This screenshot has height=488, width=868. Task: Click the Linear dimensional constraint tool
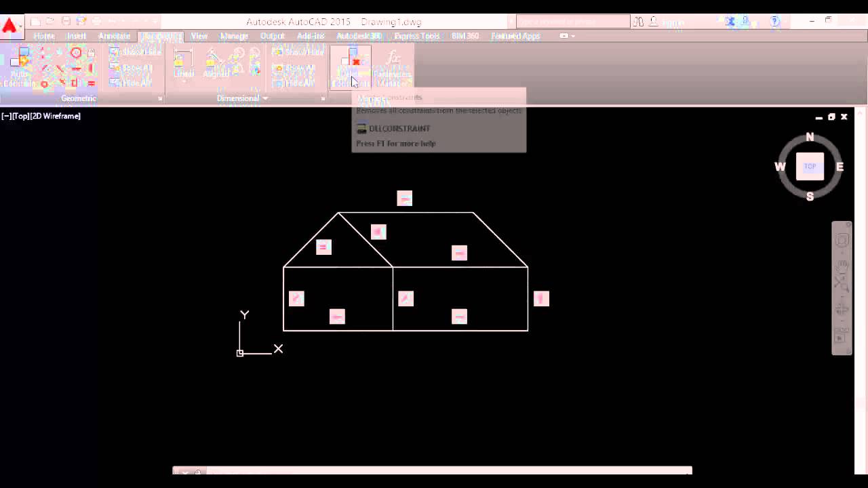pos(184,62)
